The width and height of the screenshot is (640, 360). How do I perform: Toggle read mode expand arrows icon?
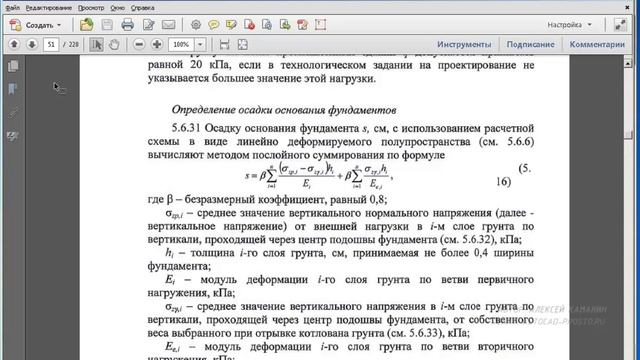[620, 25]
